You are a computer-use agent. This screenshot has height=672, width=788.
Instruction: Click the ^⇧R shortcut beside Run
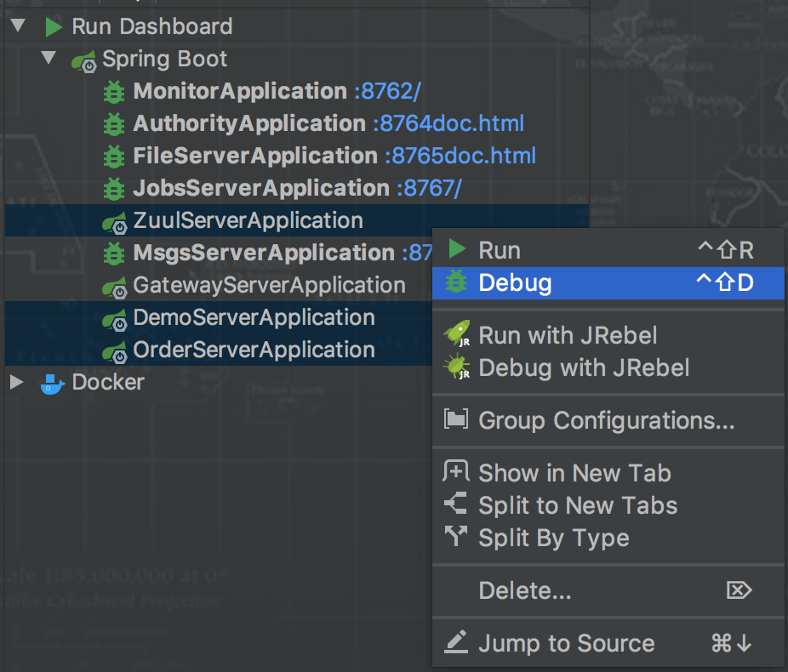tap(726, 249)
